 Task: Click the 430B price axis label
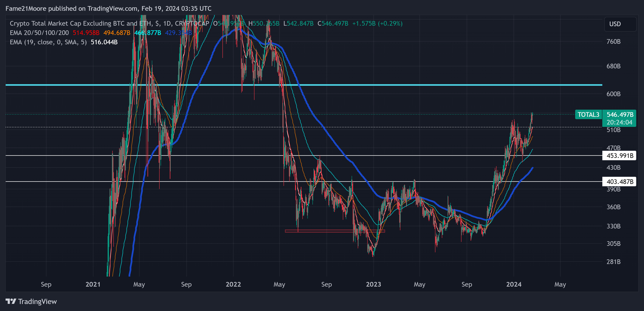click(x=613, y=168)
